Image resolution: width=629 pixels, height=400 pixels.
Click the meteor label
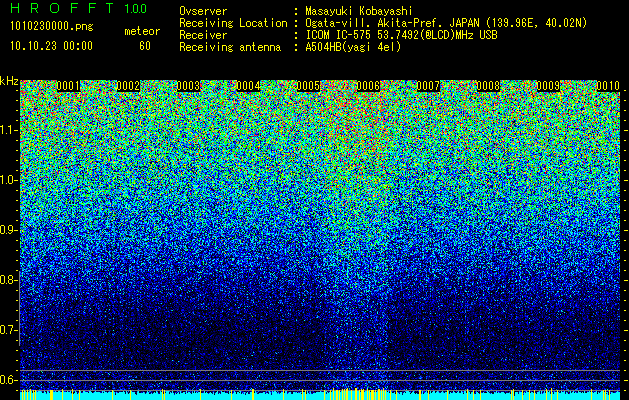tap(142, 31)
